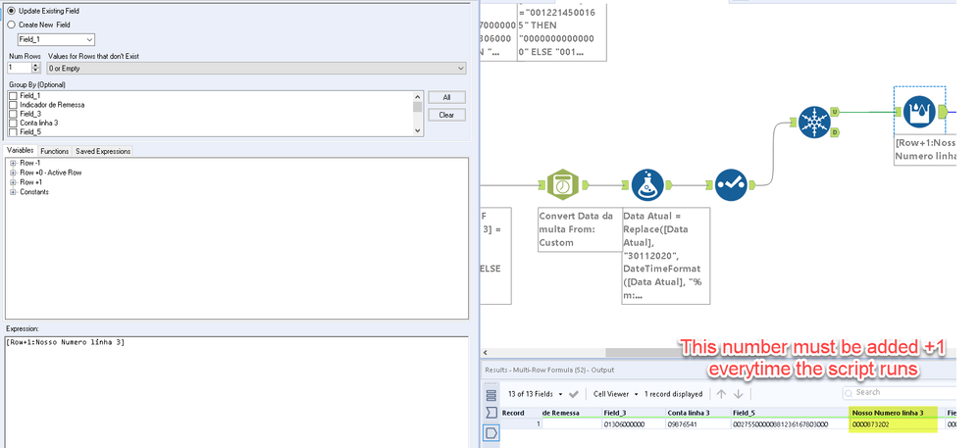980x448 pixels.
Task: Switch to the Variables tab
Action: pos(20,151)
